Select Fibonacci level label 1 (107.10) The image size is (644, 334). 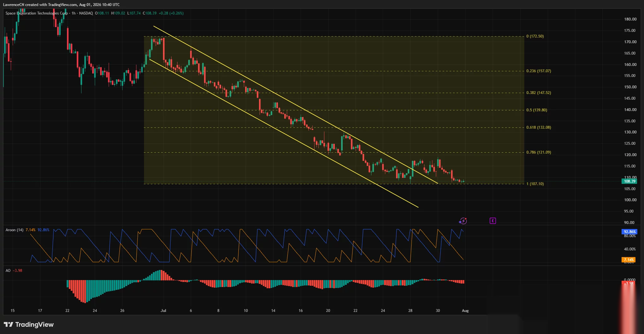pos(535,184)
